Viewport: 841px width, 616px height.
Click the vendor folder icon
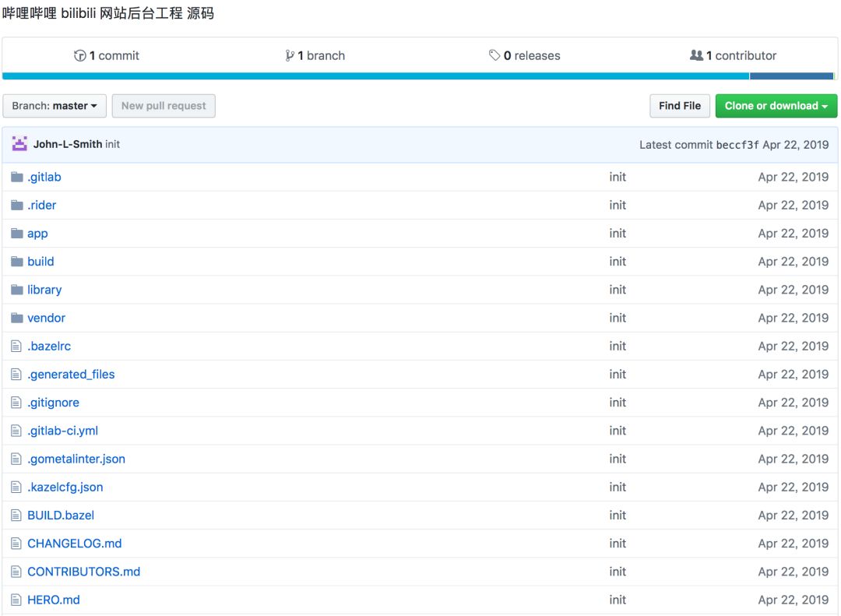tap(17, 319)
